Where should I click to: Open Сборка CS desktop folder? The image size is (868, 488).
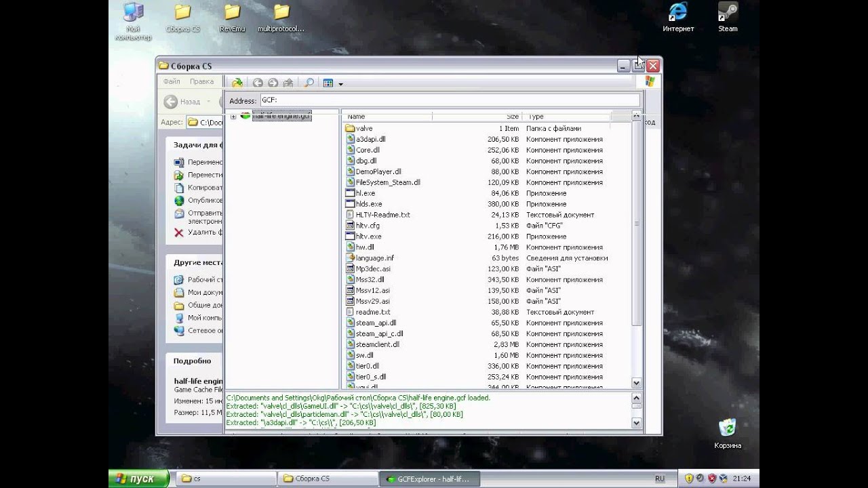point(182,18)
